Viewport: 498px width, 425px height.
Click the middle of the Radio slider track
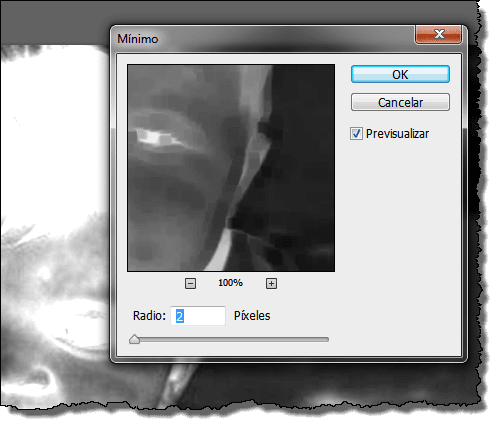tap(229, 339)
